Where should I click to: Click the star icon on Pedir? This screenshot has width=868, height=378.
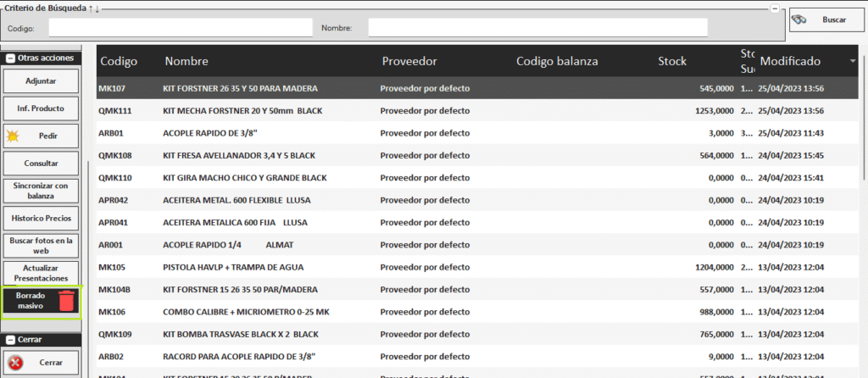click(x=14, y=136)
